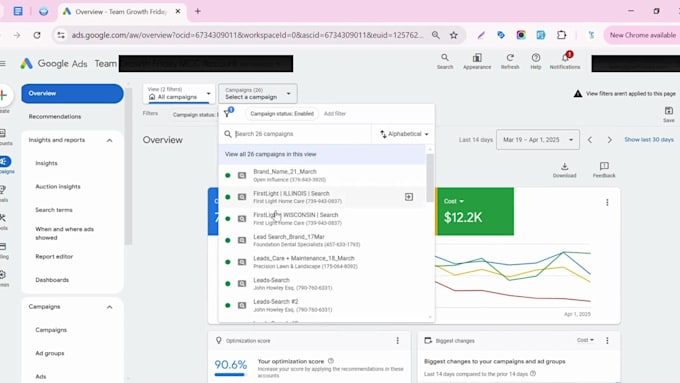
Task: Reload the browser page
Action: (x=37, y=35)
